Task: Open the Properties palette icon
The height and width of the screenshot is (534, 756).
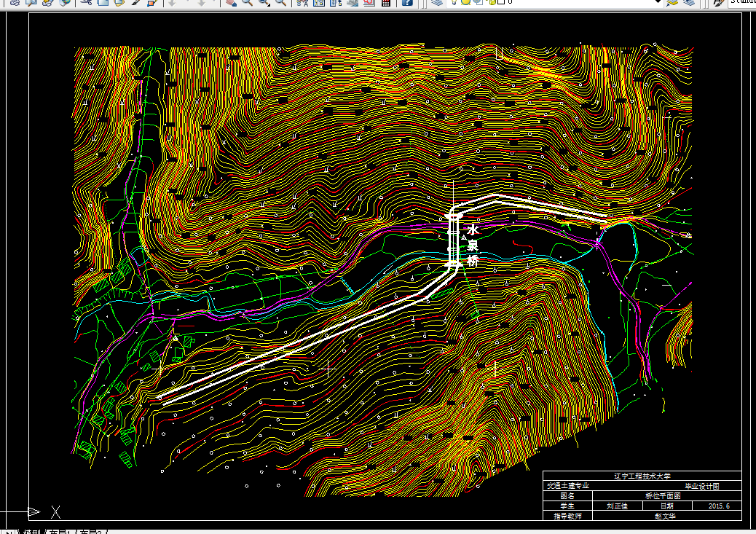Action: click(x=302, y=2)
